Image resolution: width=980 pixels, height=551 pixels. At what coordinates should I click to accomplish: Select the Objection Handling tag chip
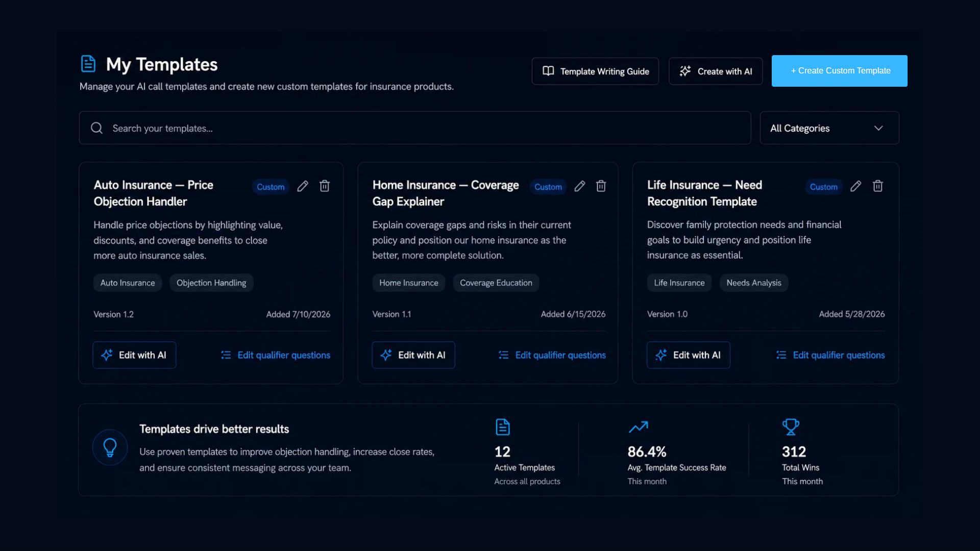(211, 283)
